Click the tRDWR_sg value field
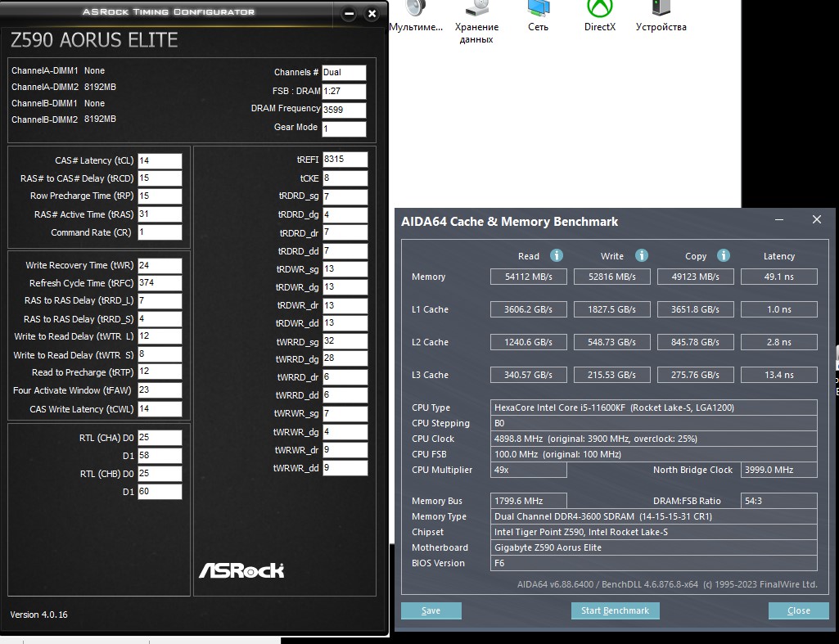 [345, 269]
